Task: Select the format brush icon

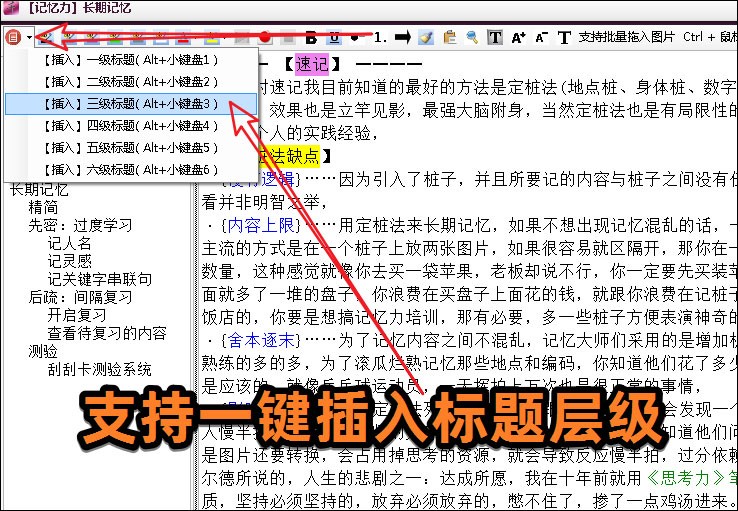Action: 426,37
